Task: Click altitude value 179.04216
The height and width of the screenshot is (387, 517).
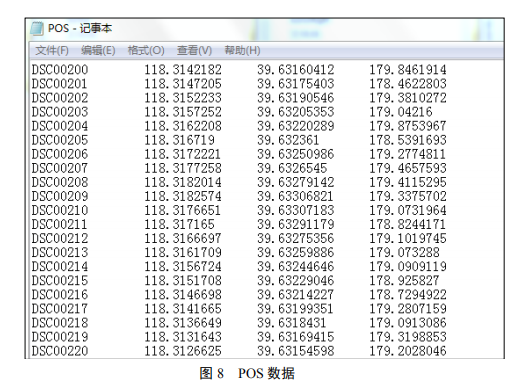Action: tap(401, 112)
